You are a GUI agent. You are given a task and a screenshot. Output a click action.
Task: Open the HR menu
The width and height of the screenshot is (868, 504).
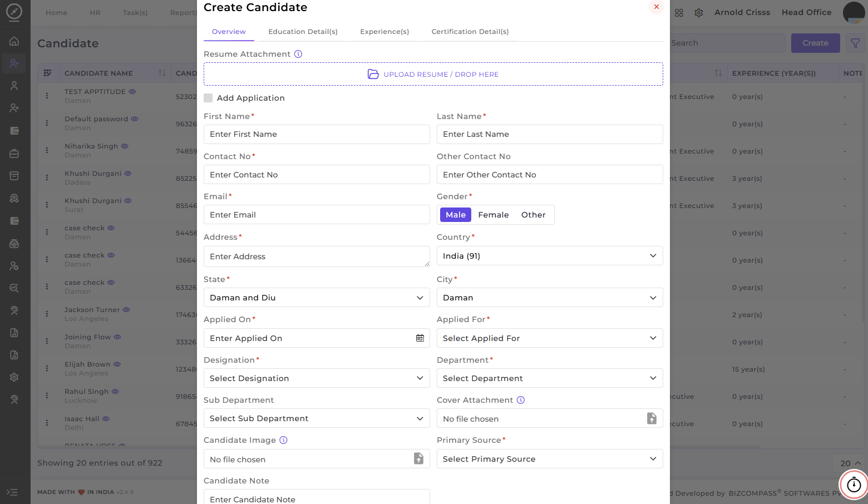coord(95,12)
